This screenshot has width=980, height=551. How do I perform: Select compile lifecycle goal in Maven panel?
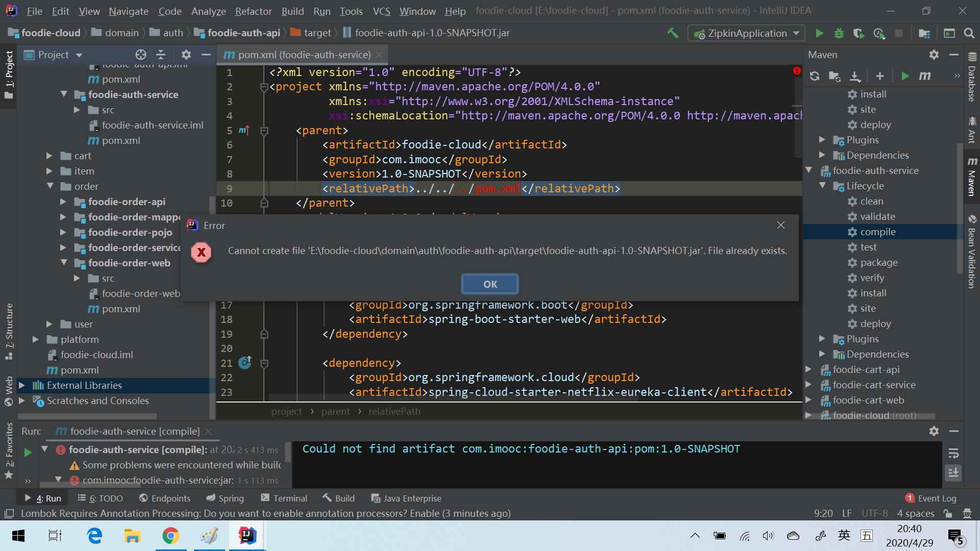[877, 232]
